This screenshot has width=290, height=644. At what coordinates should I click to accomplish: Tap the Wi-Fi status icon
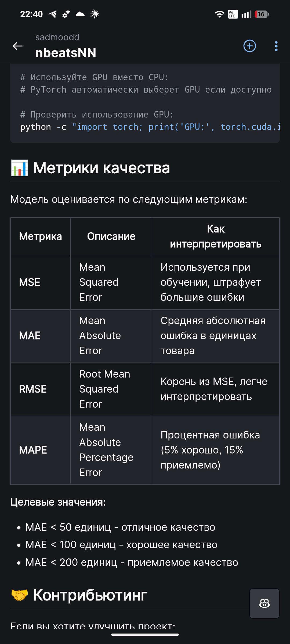220,14
